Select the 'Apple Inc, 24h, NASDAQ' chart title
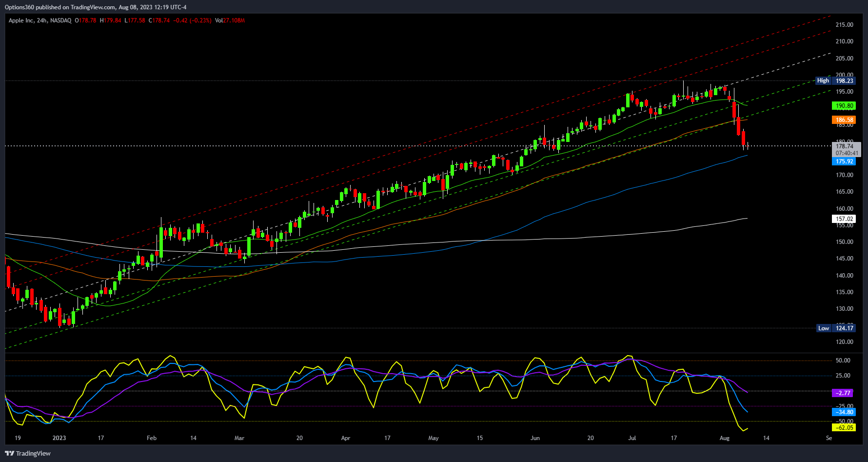This screenshot has height=462, width=868. coord(40,20)
